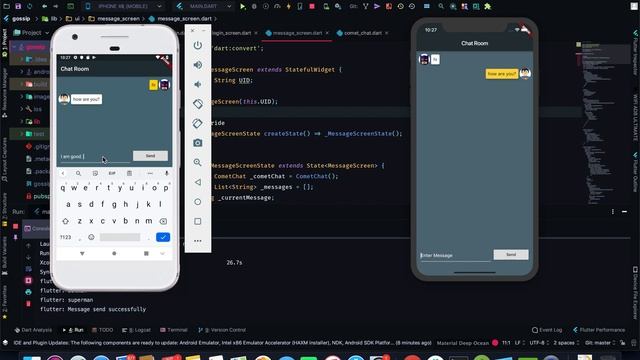Image resolution: width=640 pixels, height=360 pixels.
Task: Open the main.dart run configuration dropdown
Action: click(203, 7)
